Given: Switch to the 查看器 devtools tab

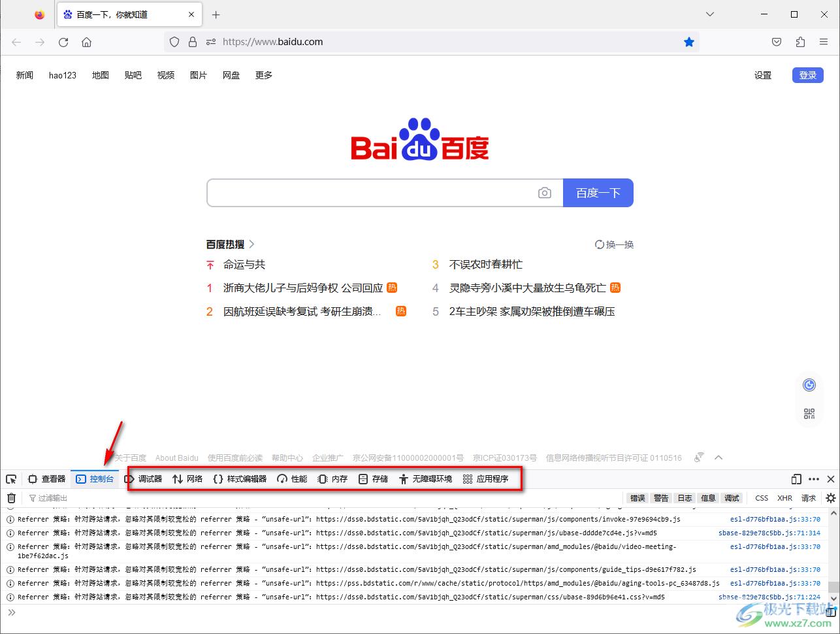Looking at the screenshot, I should pyautogui.click(x=47, y=479).
